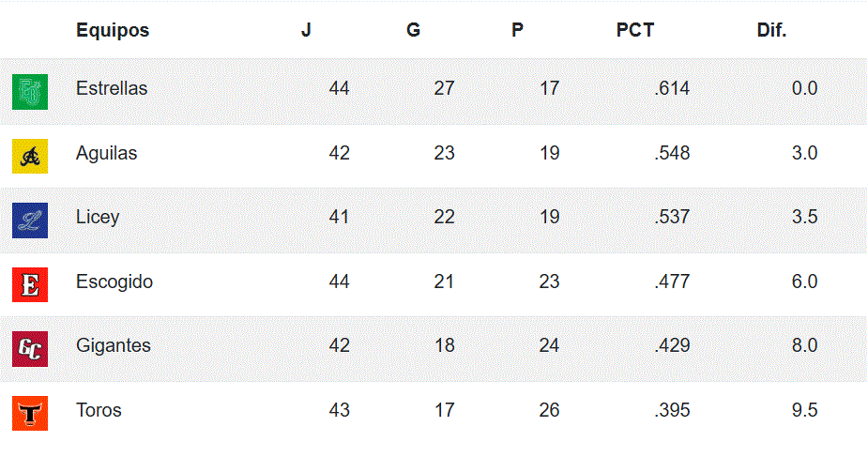Select the Escogido team name
Viewport: 868px width, 457px height.
[114, 282]
